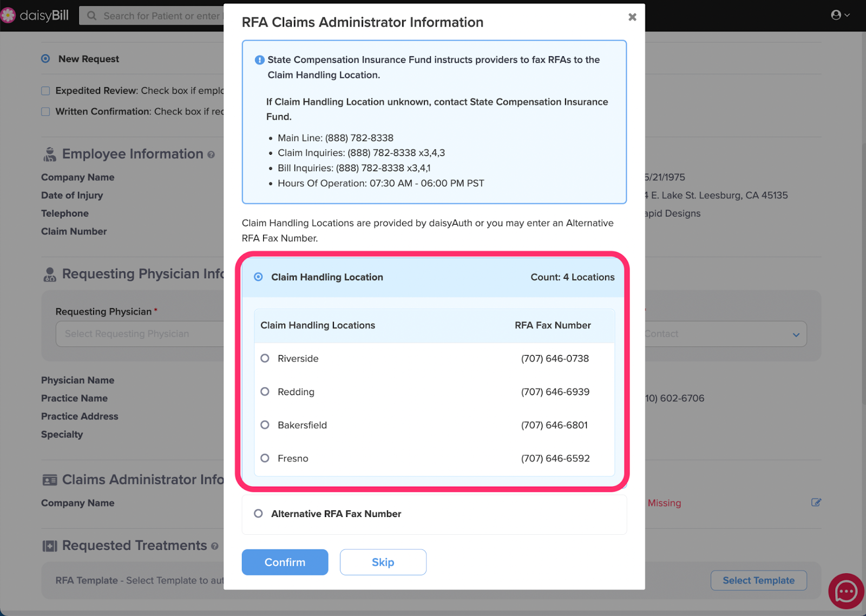Click the Riverside fax number (707) 646-0738
The height and width of the screenshot is (616, 866).
pos(555,358)
